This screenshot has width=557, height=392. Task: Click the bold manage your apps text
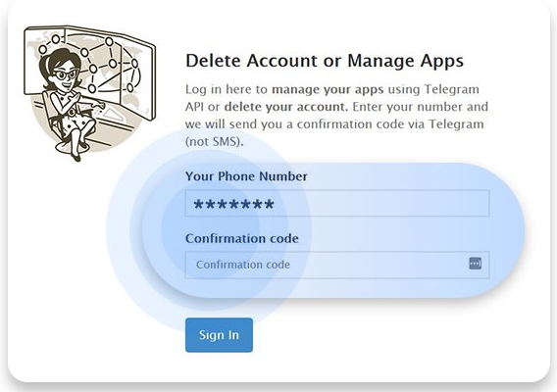click(x=328, y=89)
